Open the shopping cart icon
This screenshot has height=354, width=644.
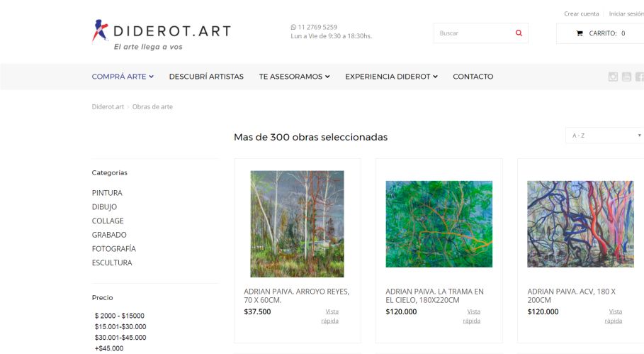tap(579, 33)
